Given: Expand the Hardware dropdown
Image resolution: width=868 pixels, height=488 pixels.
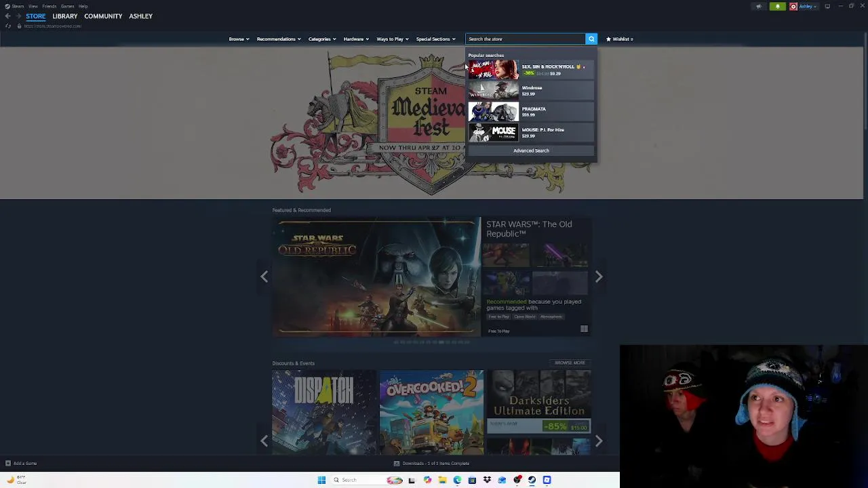Looking at the screenshot, I should tap(356, 39).
